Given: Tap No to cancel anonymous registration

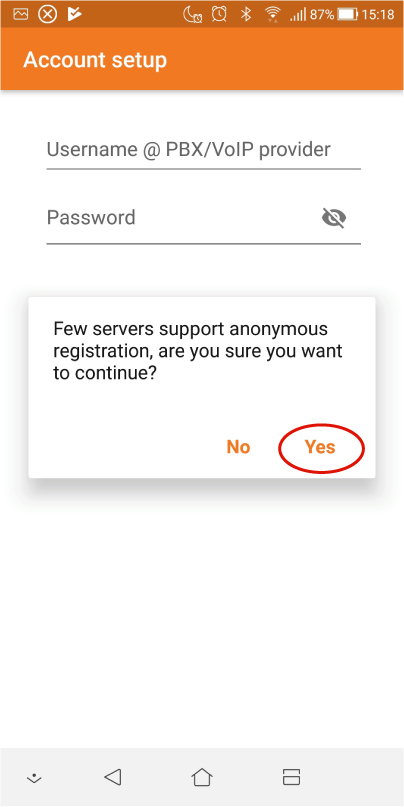Looking at the screenshot, I should 238,447.
